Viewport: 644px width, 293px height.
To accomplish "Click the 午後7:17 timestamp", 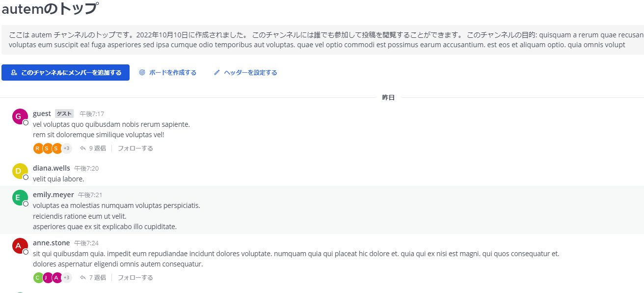I will (92, 114).
